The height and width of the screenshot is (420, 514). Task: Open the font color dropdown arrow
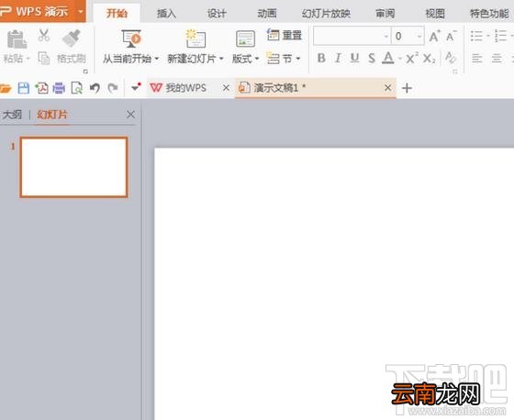(400, 59)
